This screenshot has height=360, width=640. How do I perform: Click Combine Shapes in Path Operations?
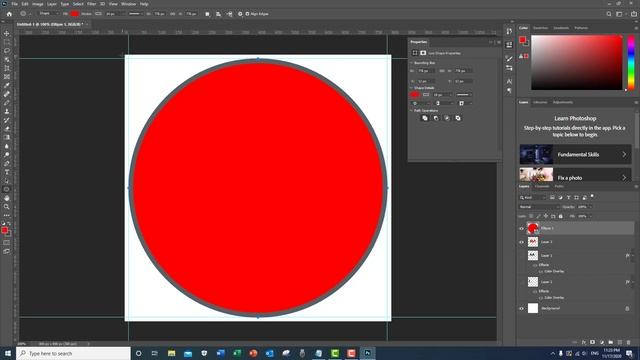pos(424,118)
